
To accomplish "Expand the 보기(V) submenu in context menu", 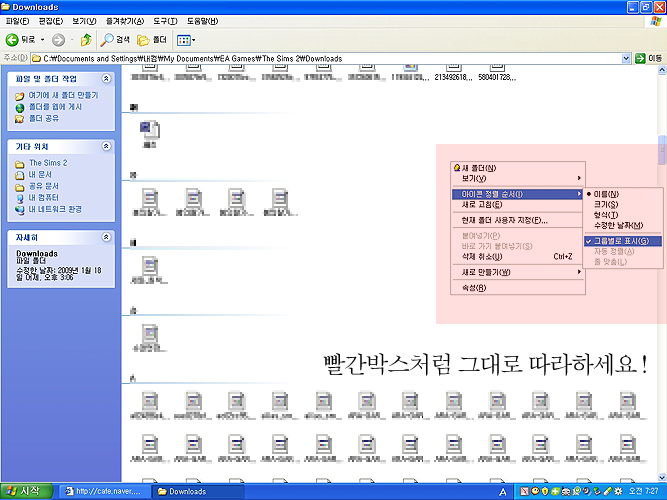I will point(518,178).
